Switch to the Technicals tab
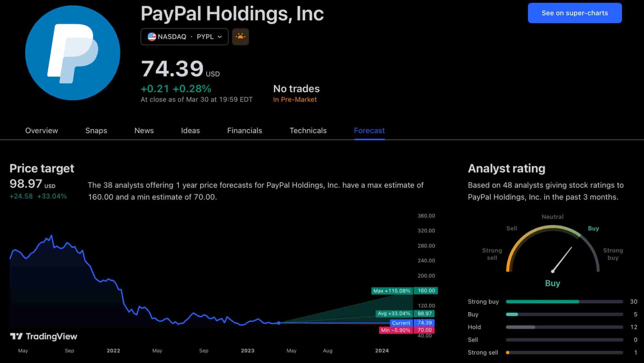 click(x=308, y=130)
